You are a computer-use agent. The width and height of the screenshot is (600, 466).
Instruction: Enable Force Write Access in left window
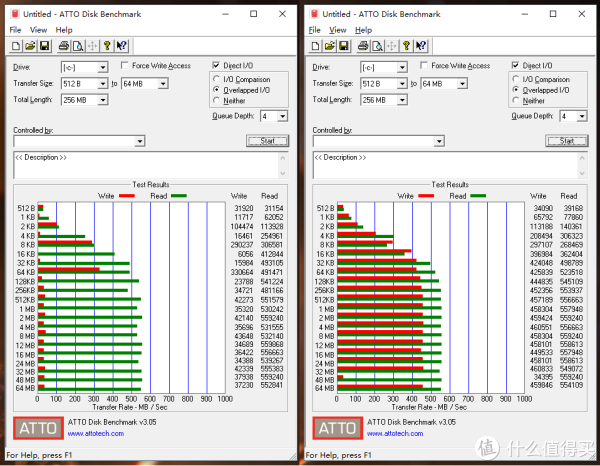pos(124,65)
